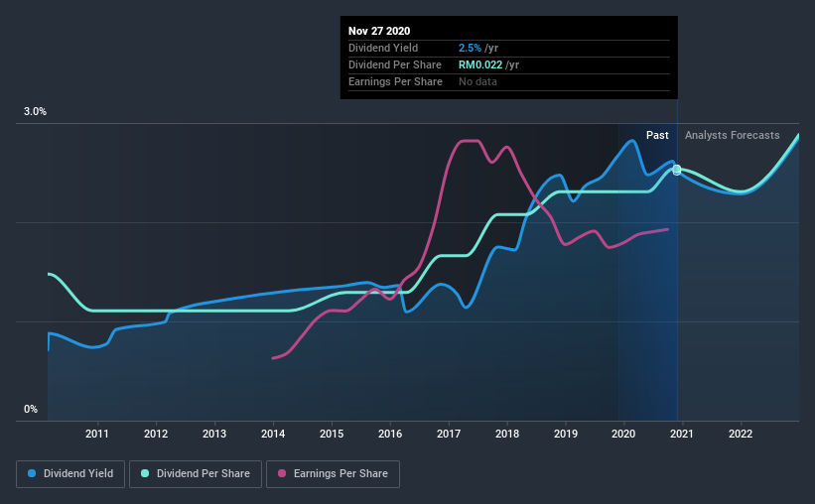This screenshot has height=504, width=815.
Task: Click the teal Dividend Per Share legend dot
Action: (x=145, y=473)
